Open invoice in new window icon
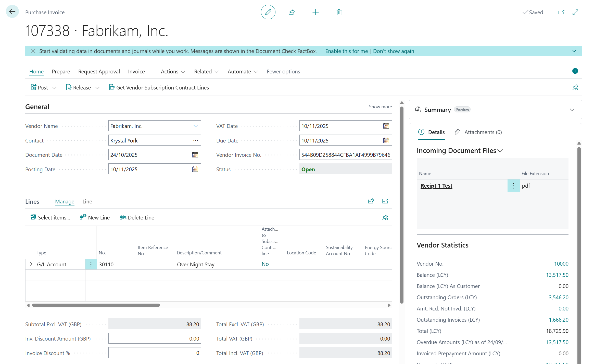This screenshot has height=364, width=607. click(x=561, y=12)
